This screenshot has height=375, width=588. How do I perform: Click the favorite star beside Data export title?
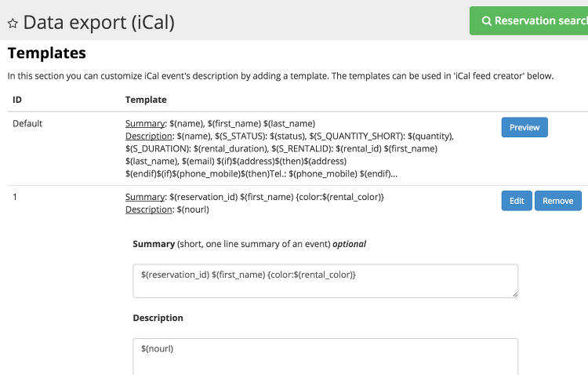[13, 23]
